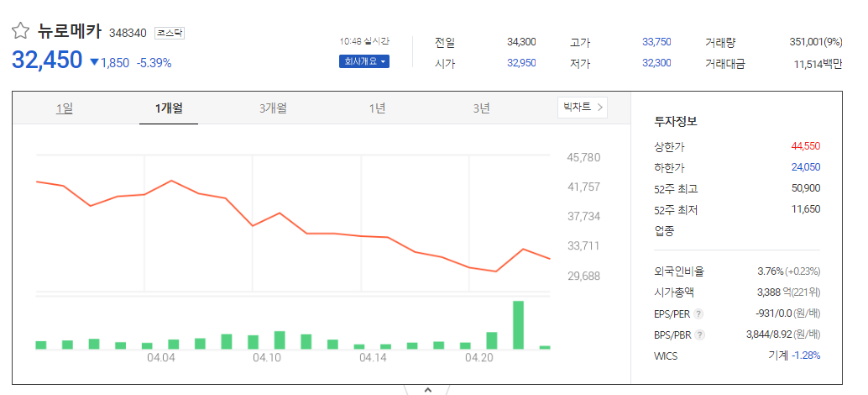The width and height of the screenshot is (868, 395).
Task: Click the 저가 value 32,300
Action: coord(656,63)
